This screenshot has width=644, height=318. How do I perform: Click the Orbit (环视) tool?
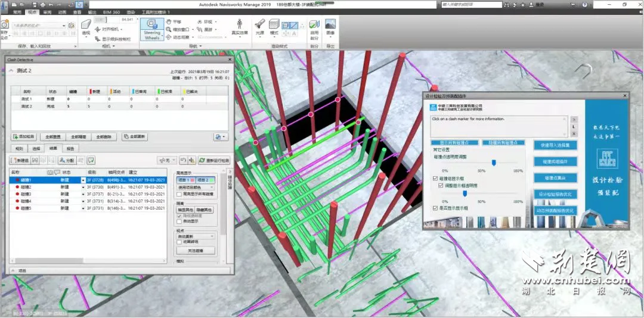pos(205,22)
